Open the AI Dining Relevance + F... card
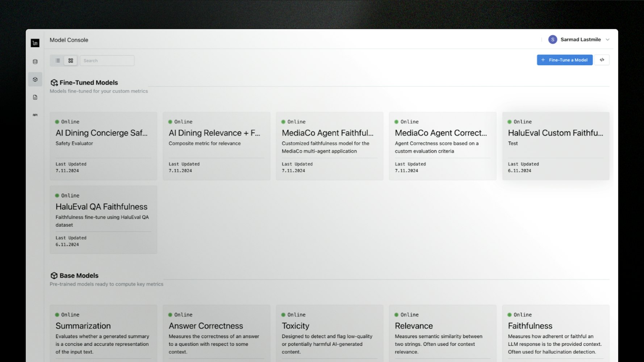The height and width of the screenshot is (362, 644). tap(217, 146)
